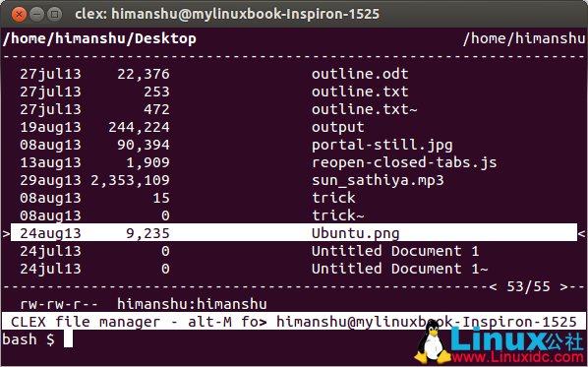Close the clex terminal window

click(19, 14)
